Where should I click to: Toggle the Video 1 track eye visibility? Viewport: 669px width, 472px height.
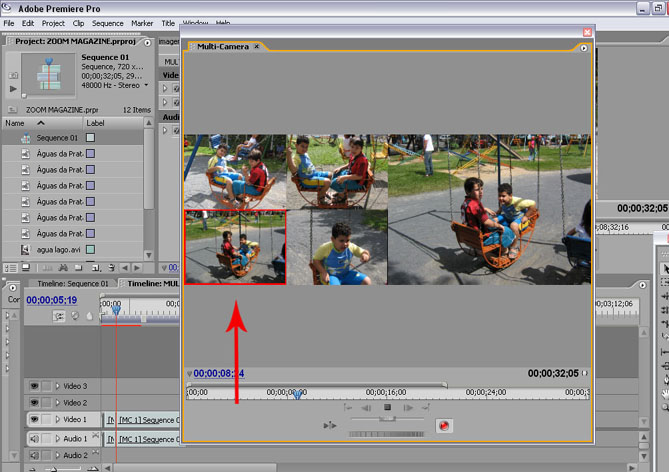coord(32,419)
